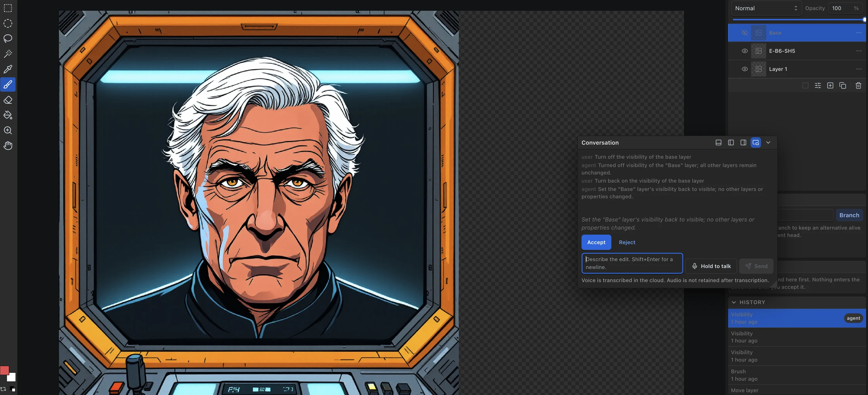868x395 pixels.
Task: Select the elliptical marquee tool
Action: (8, 23)
